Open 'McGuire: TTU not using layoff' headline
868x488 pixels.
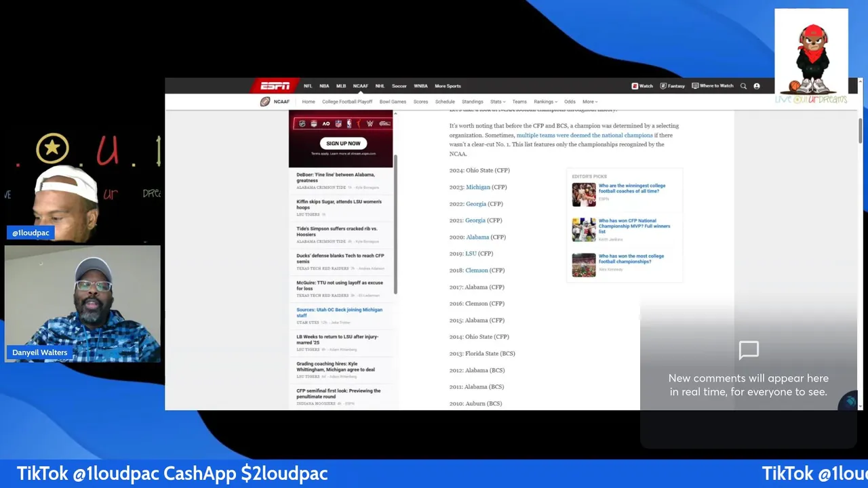tap(340, 285)
